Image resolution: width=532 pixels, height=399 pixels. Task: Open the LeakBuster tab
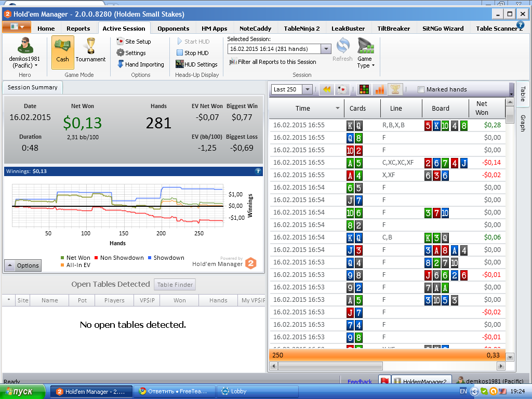pos(348,29)
